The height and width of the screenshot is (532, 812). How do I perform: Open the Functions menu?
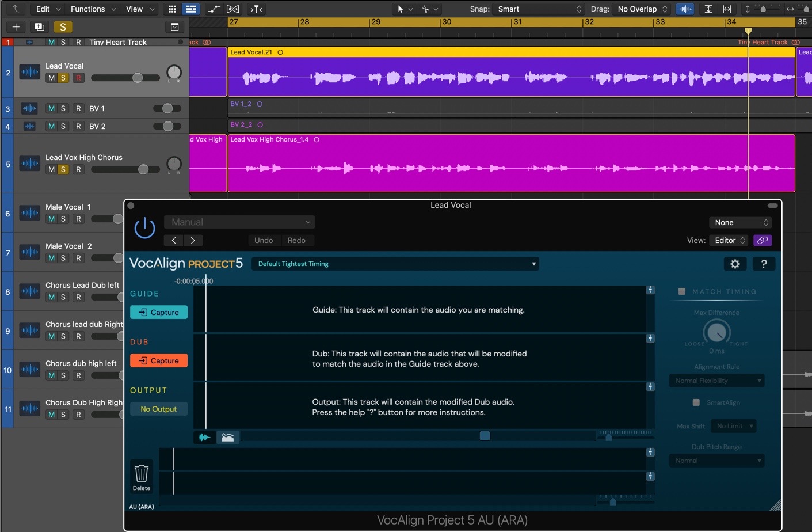tap(92, 9)
